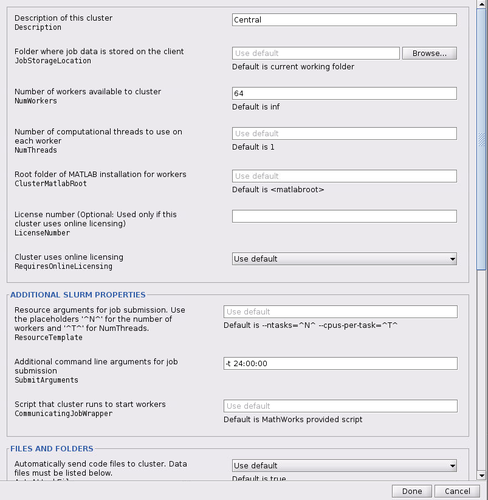Screen dimensions: 488x500
Task: Click the FILES AND FOLDERS heading
Action: click(x=52, y=449)
